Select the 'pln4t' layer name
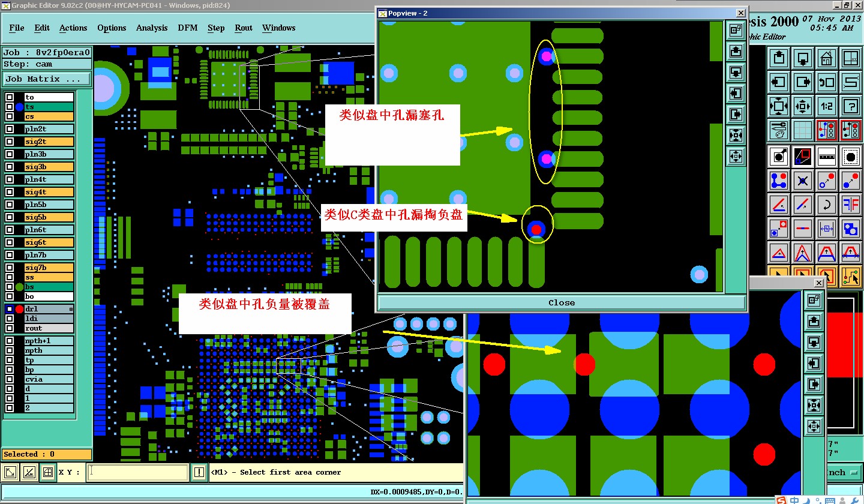 49,179
